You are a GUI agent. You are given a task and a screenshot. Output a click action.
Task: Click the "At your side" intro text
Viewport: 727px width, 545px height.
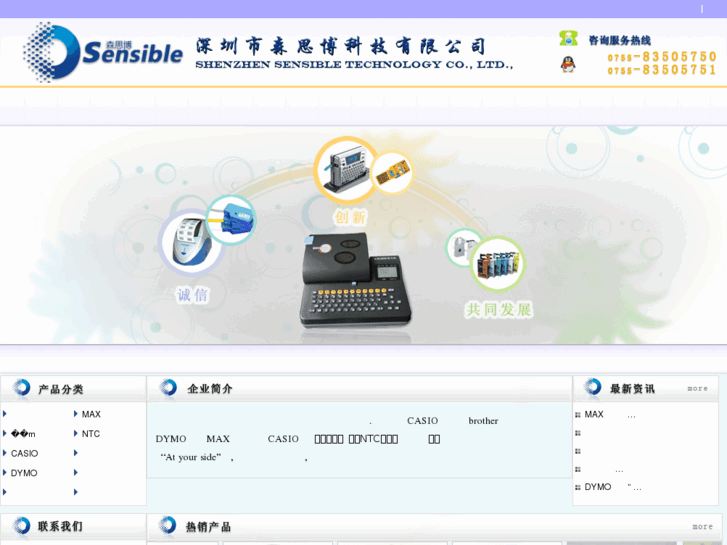191,457
